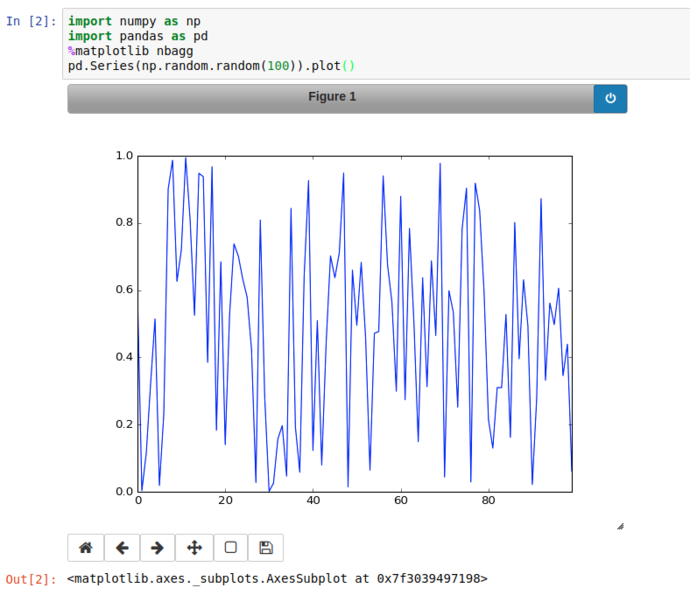690x595 pixels.
Task: Click the x-axis label 40
Action: coord(313,500)
